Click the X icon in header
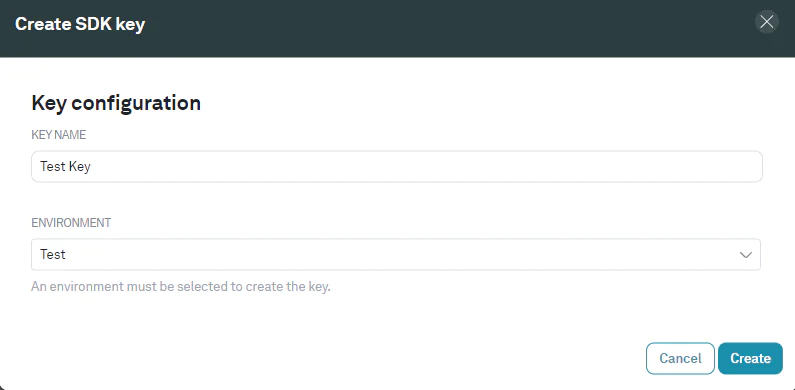This screenshot has height=390, width=795. tap(767, 22)
